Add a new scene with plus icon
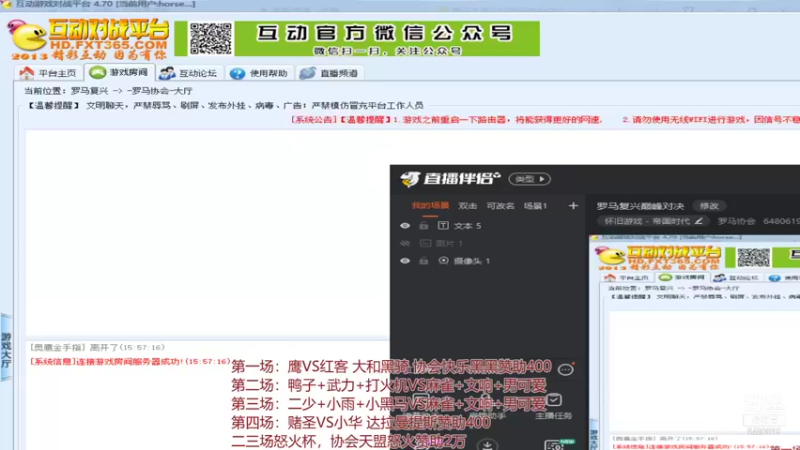 573,206
